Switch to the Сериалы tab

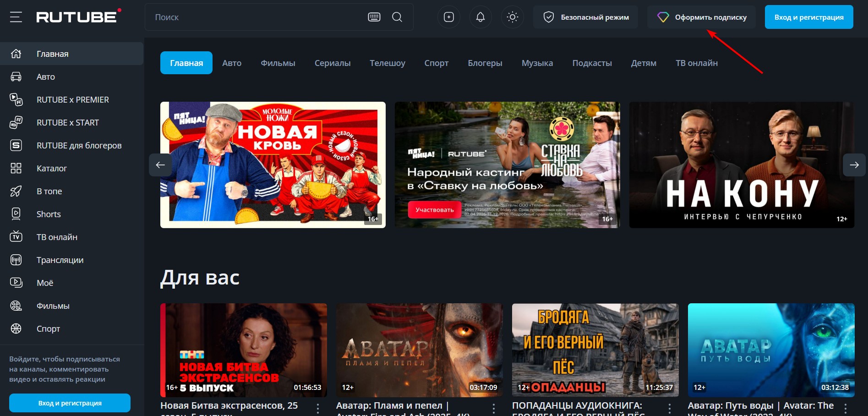click(333, 63)
